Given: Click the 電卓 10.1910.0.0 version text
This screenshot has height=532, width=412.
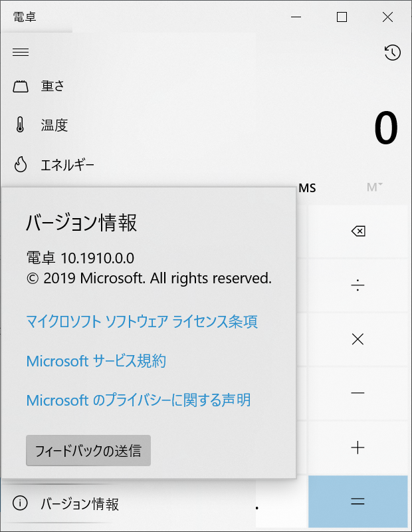Looking at the screenshot, I should [x=80, y=258].
